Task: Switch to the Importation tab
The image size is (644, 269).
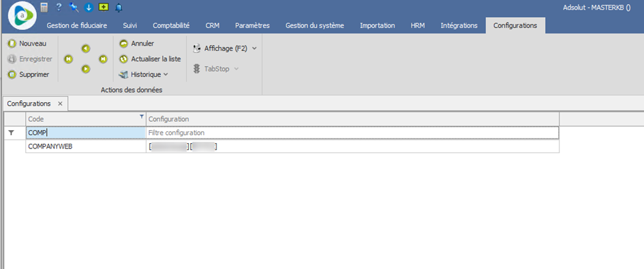Action: tap(378, 25)
